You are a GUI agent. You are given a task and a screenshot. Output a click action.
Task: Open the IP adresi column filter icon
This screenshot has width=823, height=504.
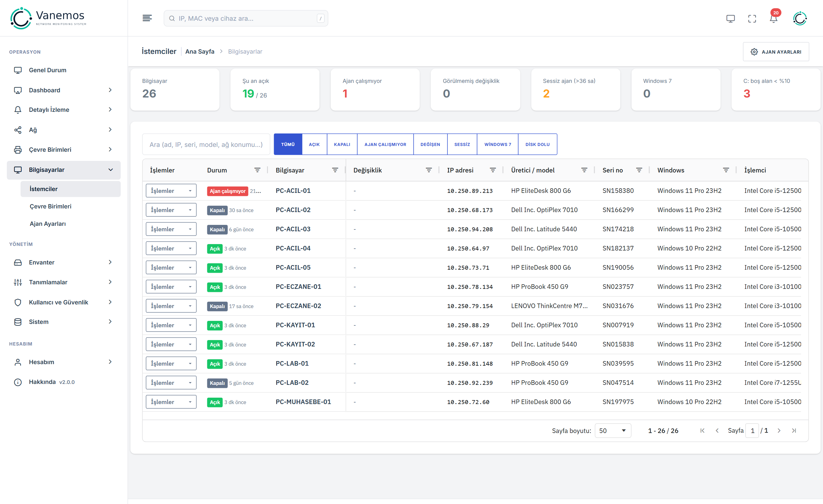[493, 170]
